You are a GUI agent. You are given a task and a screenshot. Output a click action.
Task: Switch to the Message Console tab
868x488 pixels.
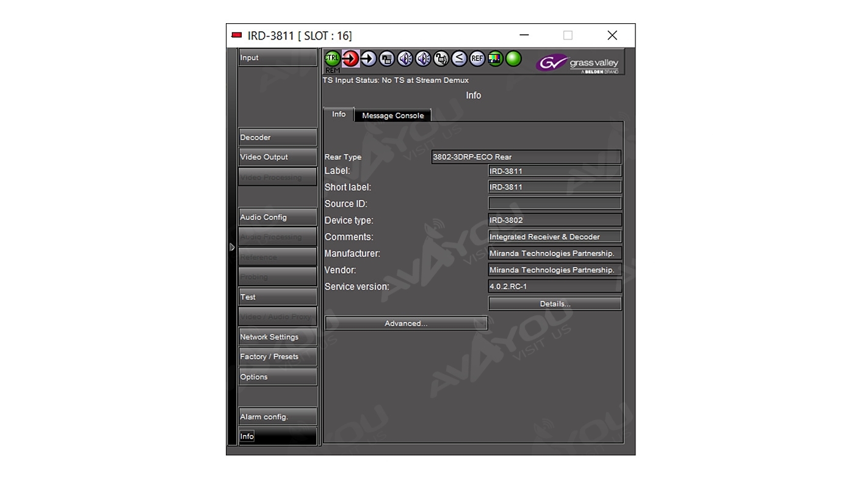pos(392,115)
